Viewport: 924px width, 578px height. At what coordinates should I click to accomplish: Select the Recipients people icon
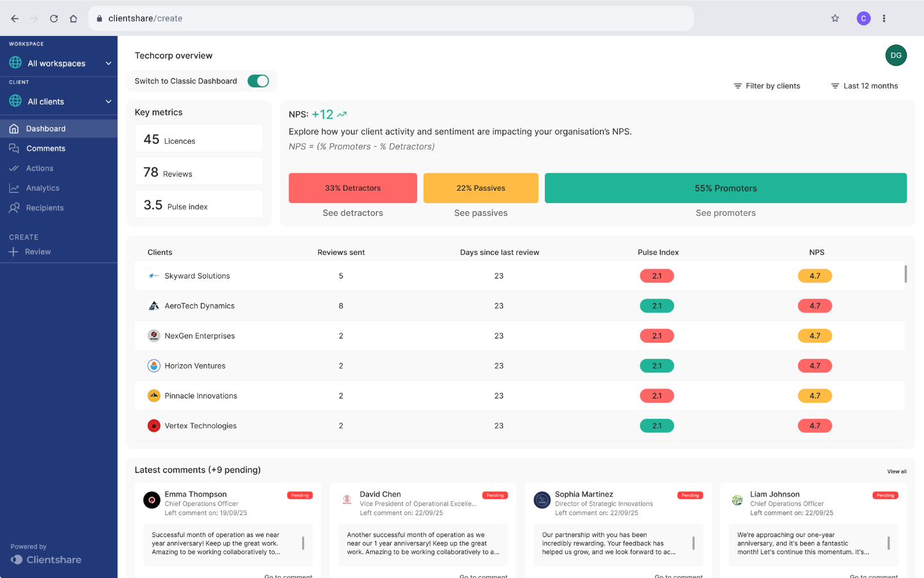point(14,208)
